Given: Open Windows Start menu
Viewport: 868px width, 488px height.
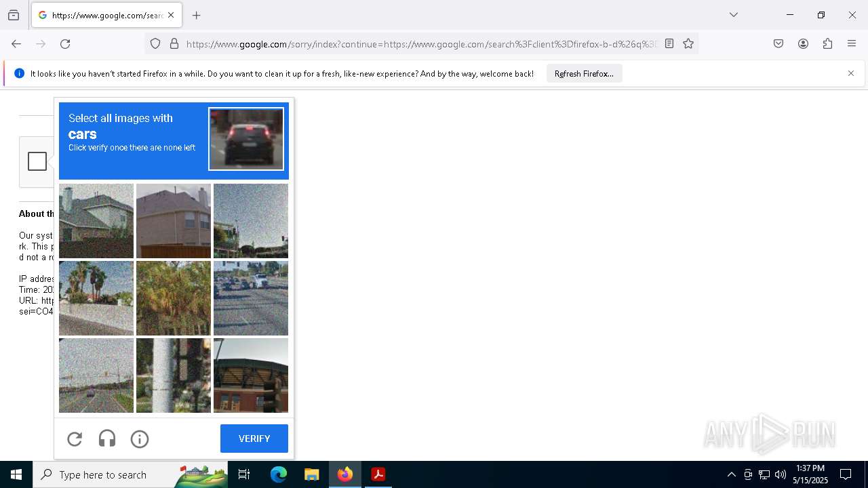Looking at the screenshot, I should pos(16,474).
